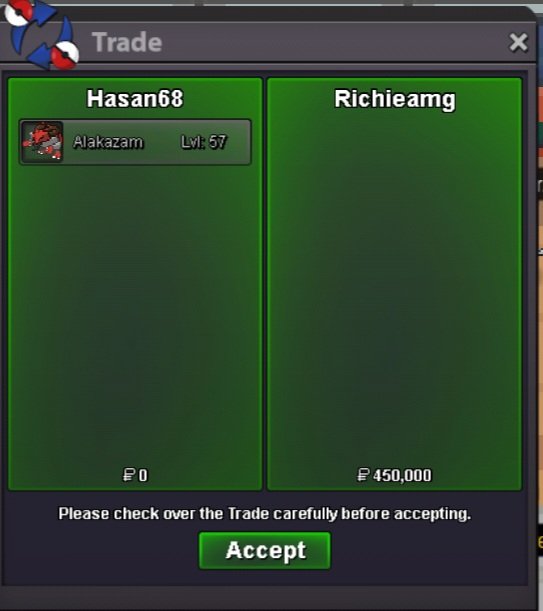This screenshot has height=611, width=543.
Task: Click Hasan68's Pokédollar currency icon
Action: 129,475
